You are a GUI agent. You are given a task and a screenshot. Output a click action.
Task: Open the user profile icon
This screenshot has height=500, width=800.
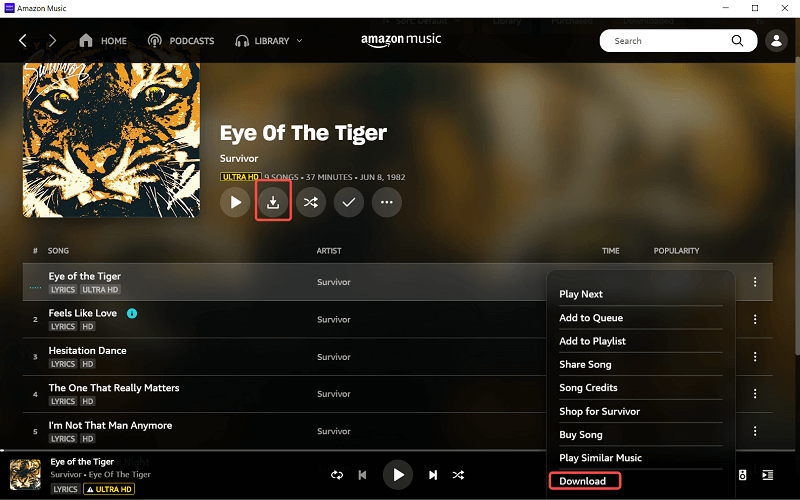[776, 41]
